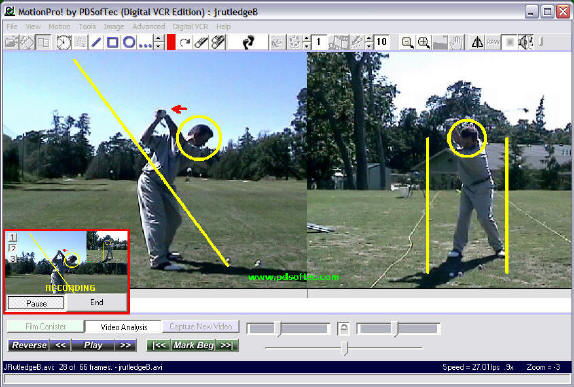
Task: Click the zoom out magnifier icon
Action: tap(407, 42)
